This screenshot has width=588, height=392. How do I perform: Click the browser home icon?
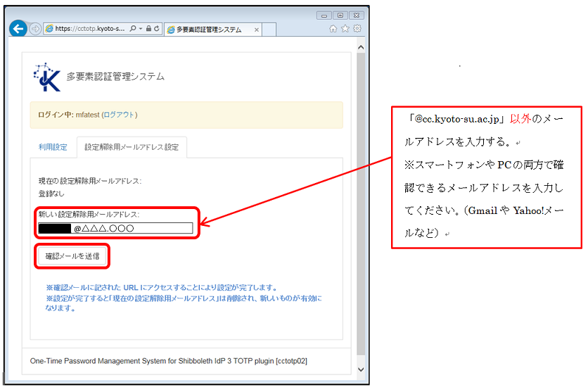(x=333, y=29)
